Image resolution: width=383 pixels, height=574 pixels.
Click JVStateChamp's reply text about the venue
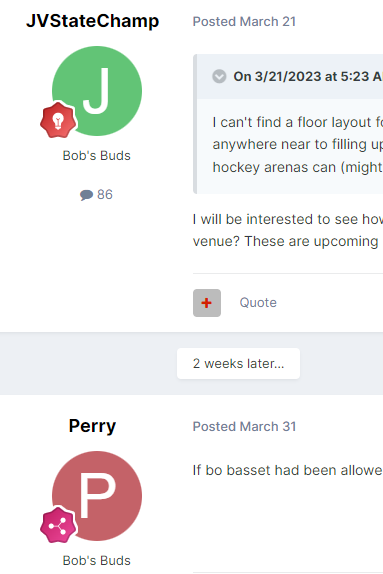(287, 230)
